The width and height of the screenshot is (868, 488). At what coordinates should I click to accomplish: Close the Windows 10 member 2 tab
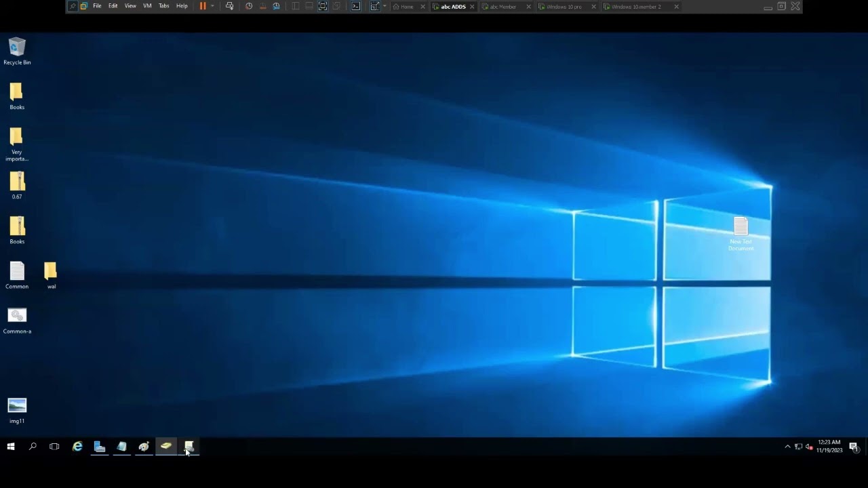pos(676,7)
